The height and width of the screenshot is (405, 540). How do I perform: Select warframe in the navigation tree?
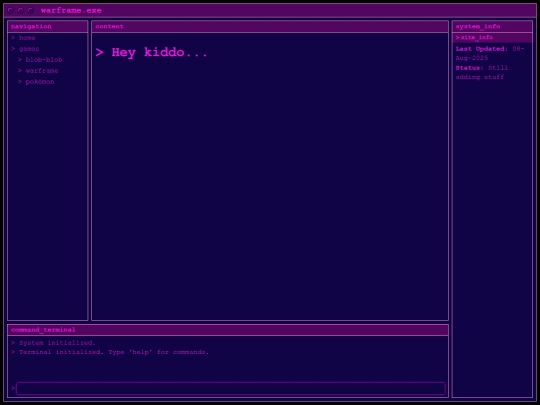(x=42, y=71)
